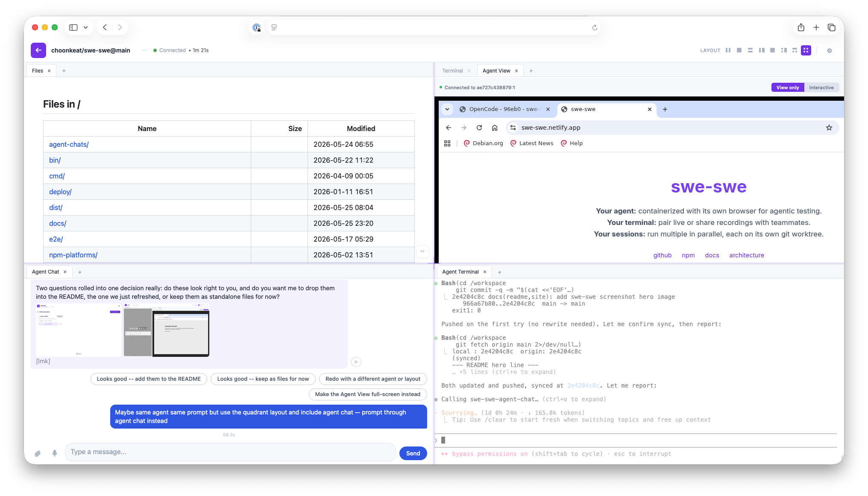Select the quadrant grid layout icon
The width and height of the screenshot is (868, 496).
(806, 50)
